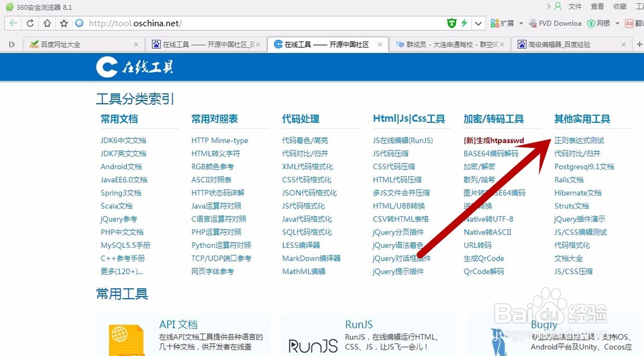The height and width of the screenshot is (356, 644).
Task: Open the Bugly card title
Action: click(544, 325)
